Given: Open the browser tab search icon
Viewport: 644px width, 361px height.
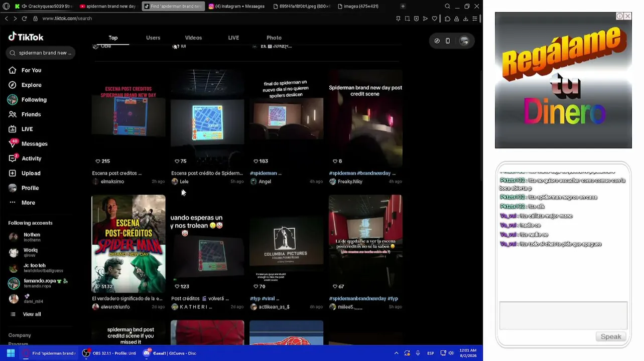Looking at the screenshot, I should point(447,6).
